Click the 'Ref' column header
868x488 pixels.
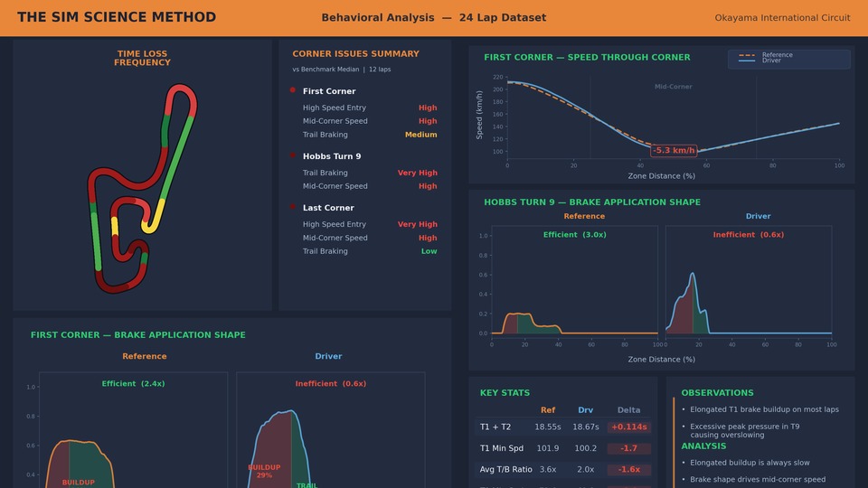(548, 410)
